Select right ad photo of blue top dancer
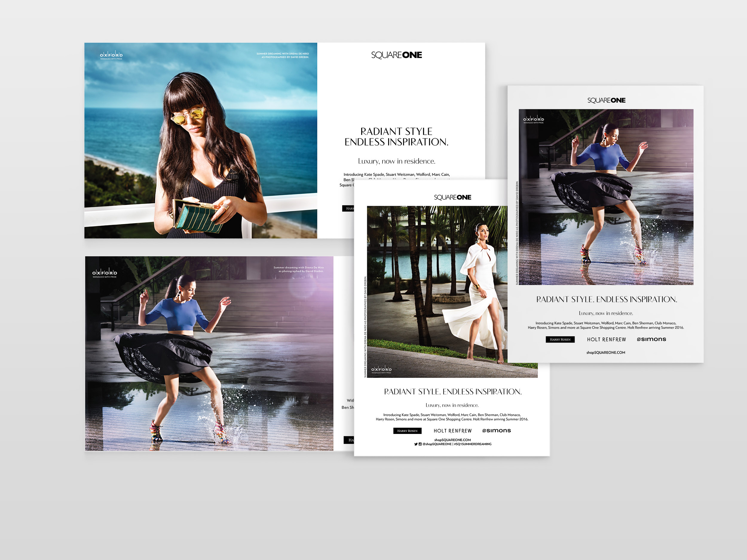Image resolution: width=747 pixels, height=560 pixels. [x=606, y=197]
